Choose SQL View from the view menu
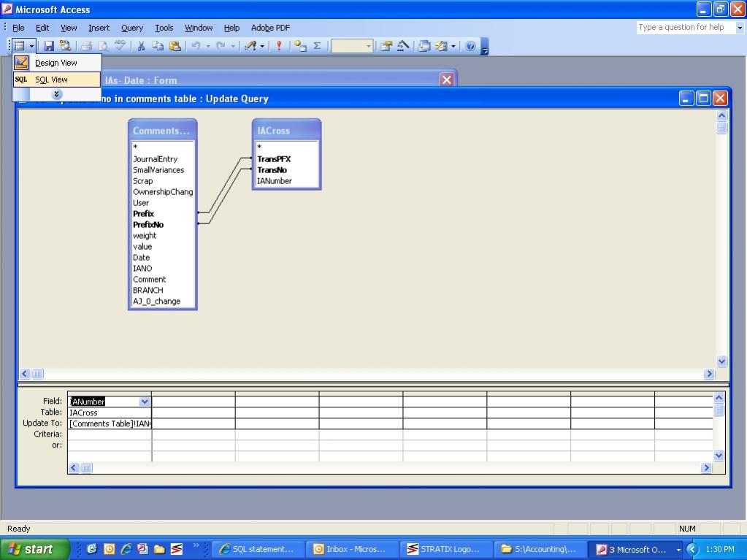This screenshot has width=747, height=560. coord(57,80)
